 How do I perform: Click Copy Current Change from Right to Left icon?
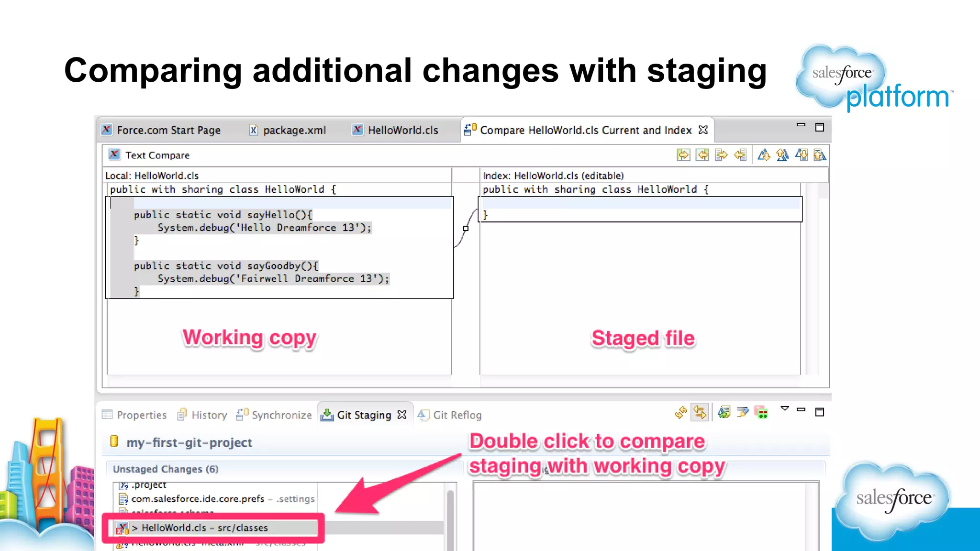click(740, 155)
